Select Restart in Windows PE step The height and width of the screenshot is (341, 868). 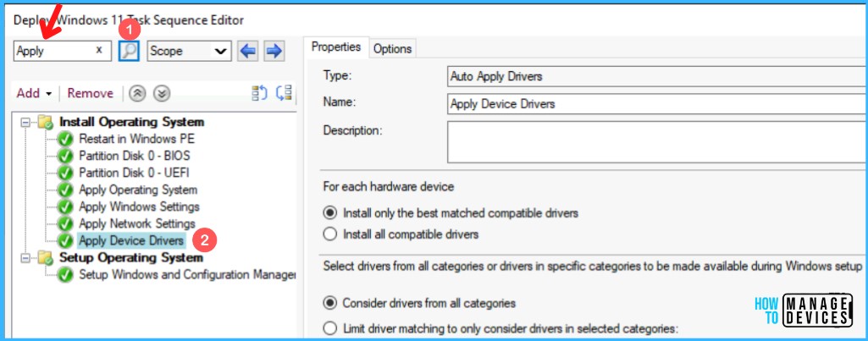[136, 139]
